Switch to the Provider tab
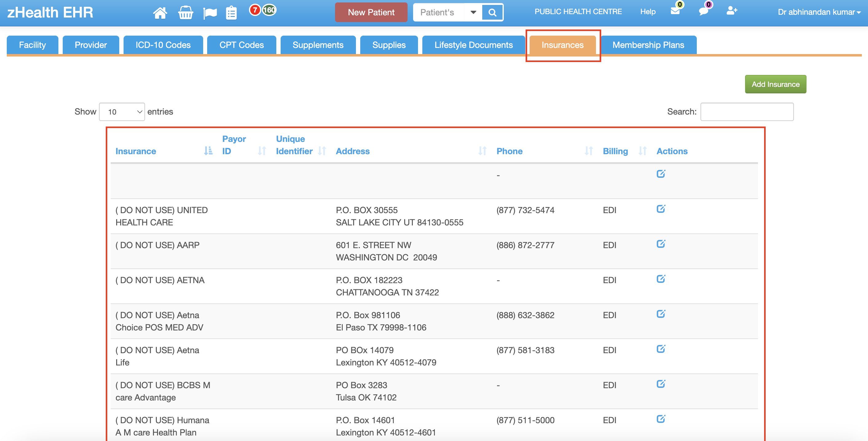The image size is (868, 441). click(x=91, y=45)
